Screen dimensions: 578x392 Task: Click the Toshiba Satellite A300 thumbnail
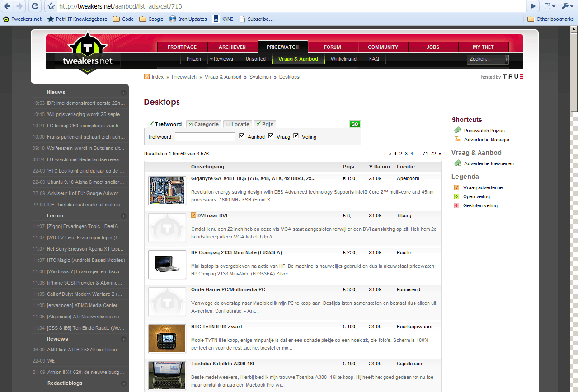pos(167,376)
